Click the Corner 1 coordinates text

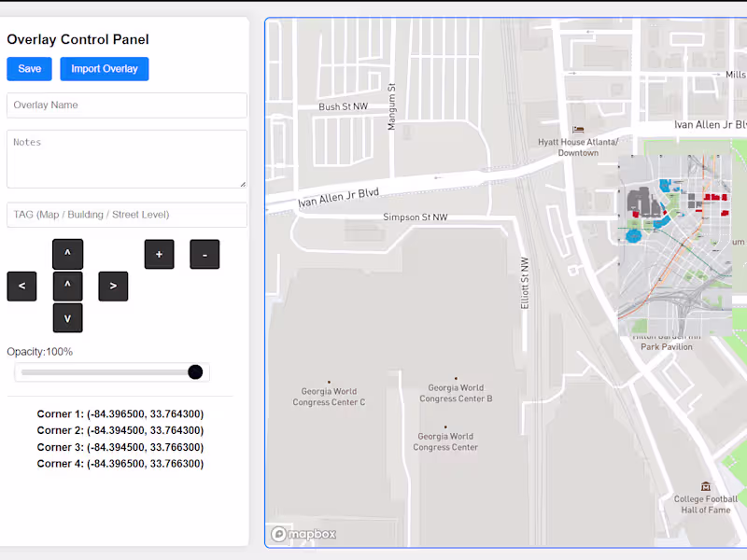[x=120, y=414]
